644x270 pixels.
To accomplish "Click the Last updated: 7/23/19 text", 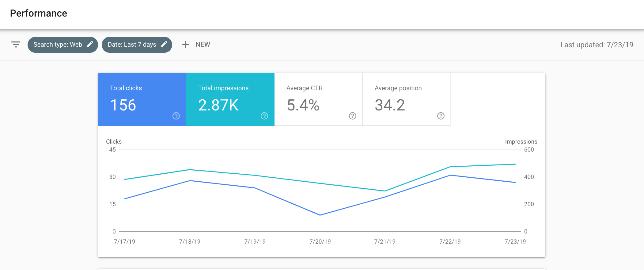I will 597,45.
